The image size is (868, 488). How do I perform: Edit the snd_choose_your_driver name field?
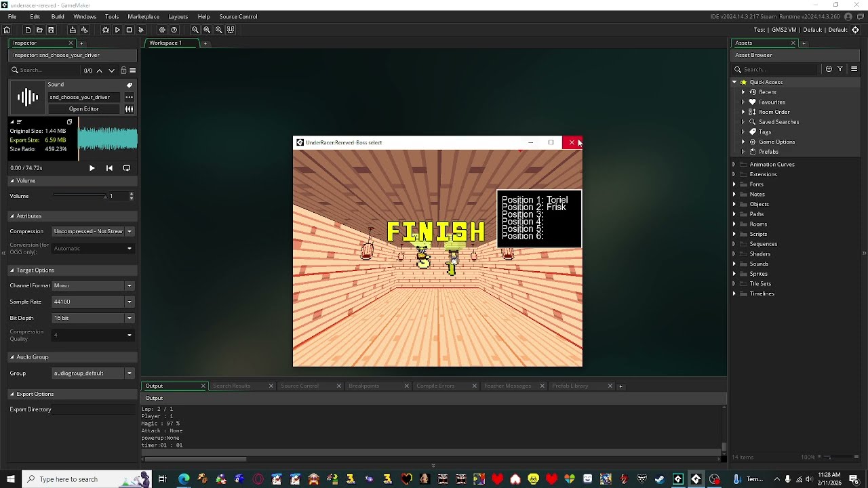tap(84, 97)
